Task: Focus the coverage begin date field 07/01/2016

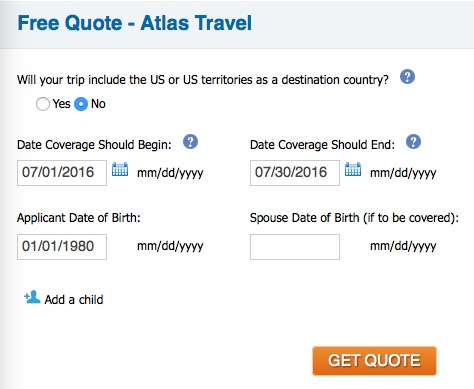Action: point(62,173)
